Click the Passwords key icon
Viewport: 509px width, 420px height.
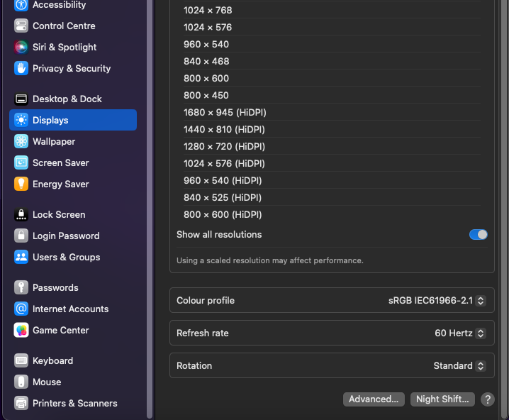tap(21, 287)
